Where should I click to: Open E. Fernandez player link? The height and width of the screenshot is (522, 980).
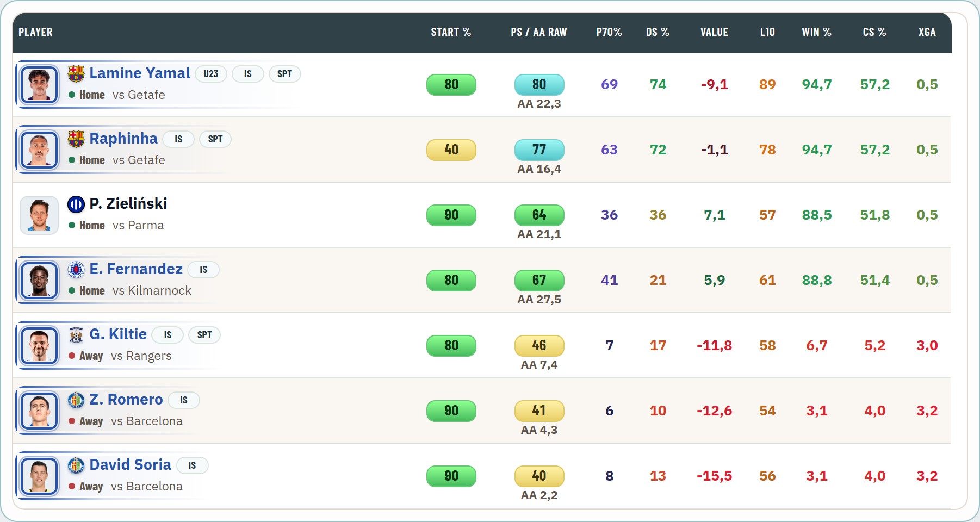[x=136, y=269]
